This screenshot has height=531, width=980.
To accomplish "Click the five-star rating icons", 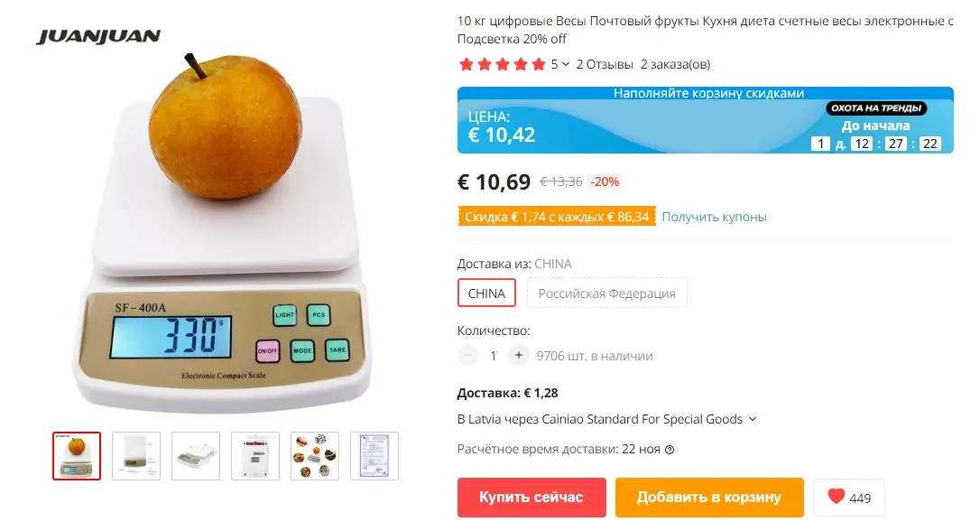I will [x=502, y=64].
